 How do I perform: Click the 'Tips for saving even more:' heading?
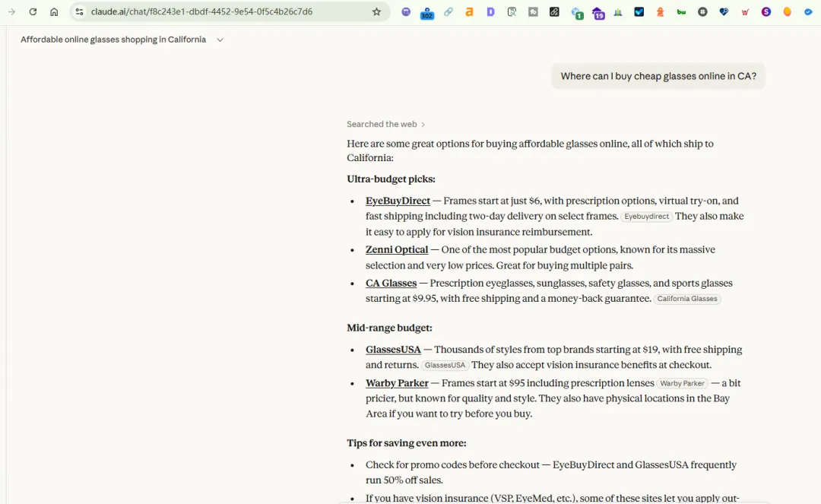tap(406, 443)
